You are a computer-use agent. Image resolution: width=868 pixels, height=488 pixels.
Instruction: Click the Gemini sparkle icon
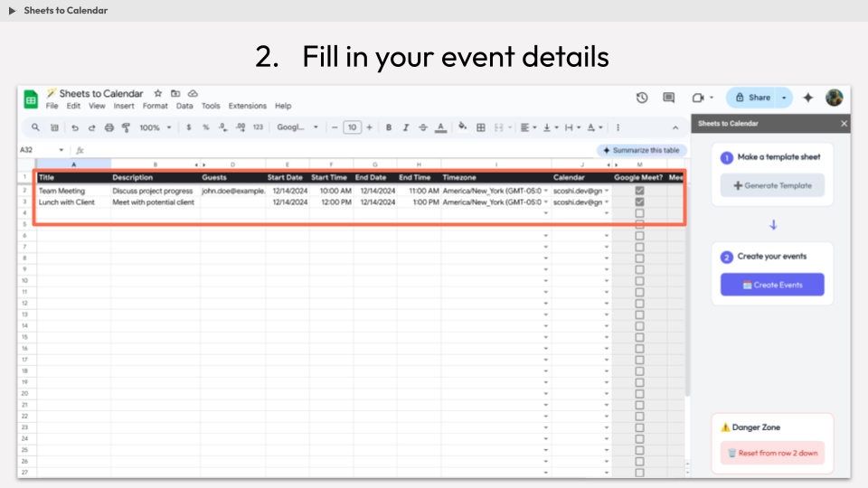808,98
